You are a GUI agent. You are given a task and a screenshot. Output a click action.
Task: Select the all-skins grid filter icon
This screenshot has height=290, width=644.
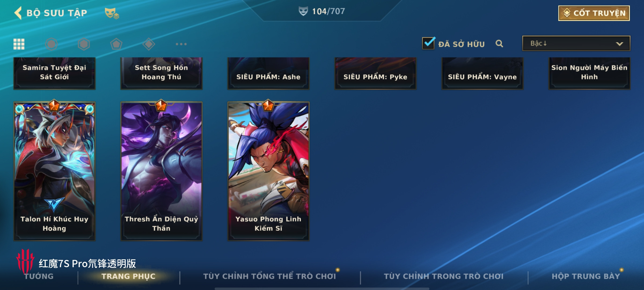[x=19, y=44]
